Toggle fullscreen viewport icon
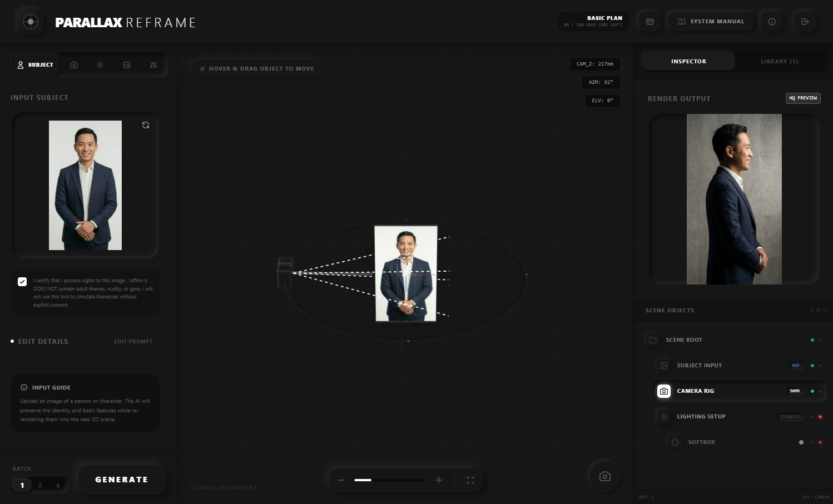This screenshot has width=833, height=504. pos(470,480)
